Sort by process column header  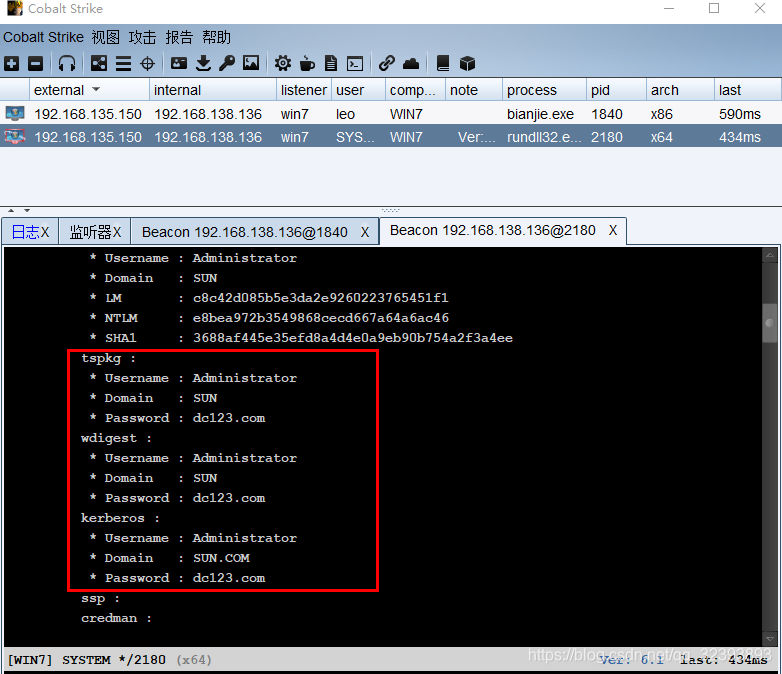544,90
